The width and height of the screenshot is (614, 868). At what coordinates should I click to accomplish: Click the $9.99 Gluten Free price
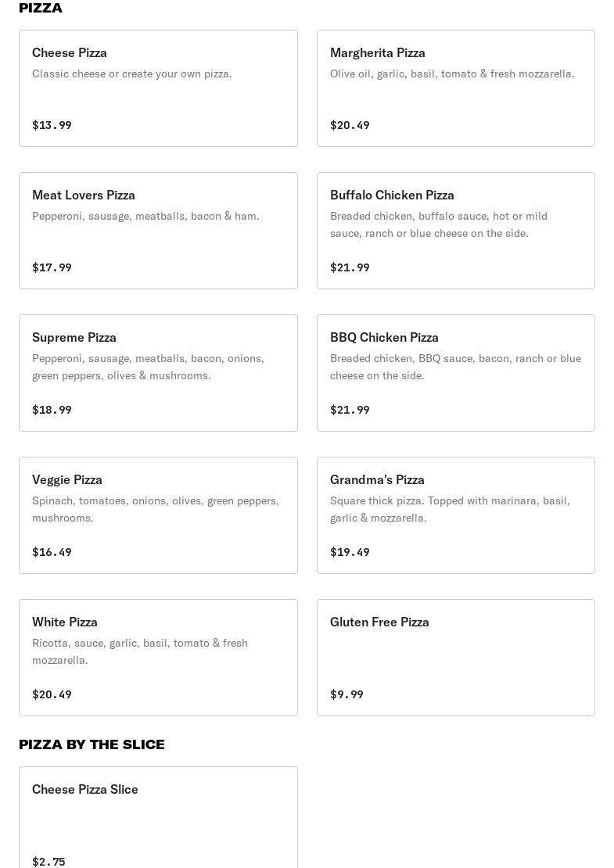click(x=346, y=694)
